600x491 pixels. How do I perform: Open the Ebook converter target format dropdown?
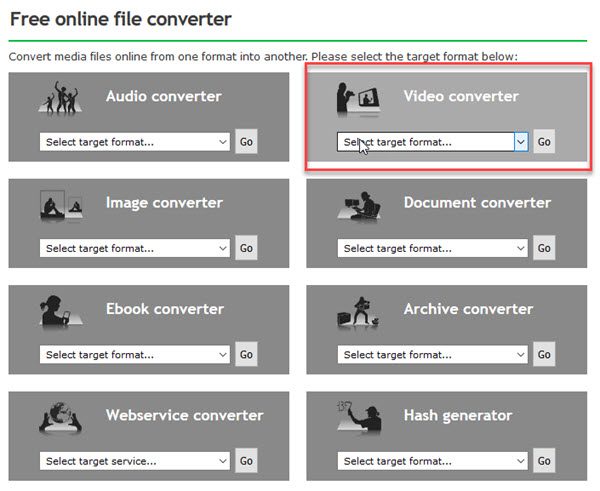click(135, 355)
